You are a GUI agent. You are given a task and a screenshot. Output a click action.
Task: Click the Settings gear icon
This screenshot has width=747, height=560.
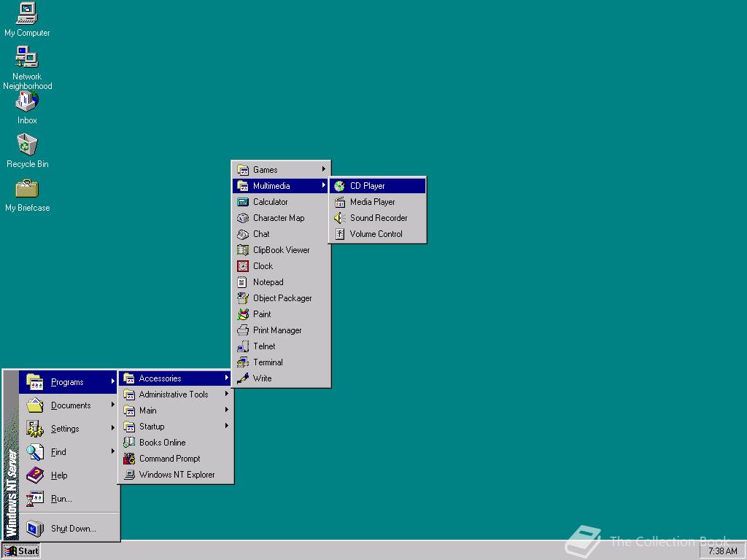coord(35,429)
